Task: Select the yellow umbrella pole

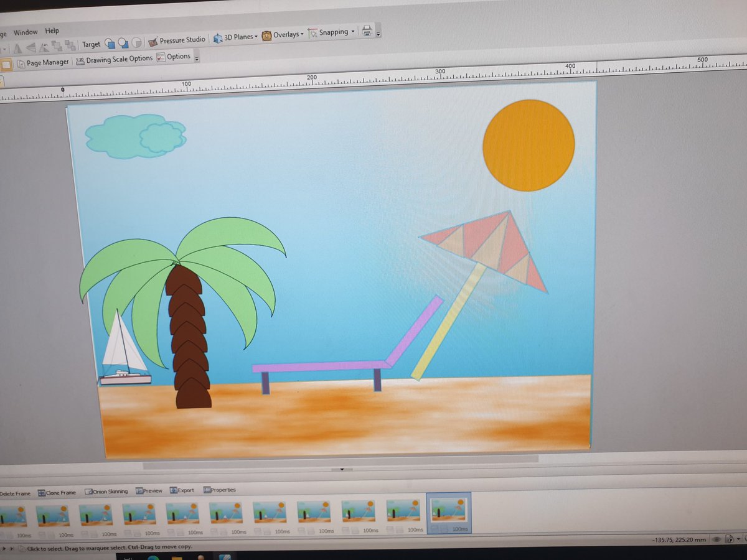Action: [448, 321]
